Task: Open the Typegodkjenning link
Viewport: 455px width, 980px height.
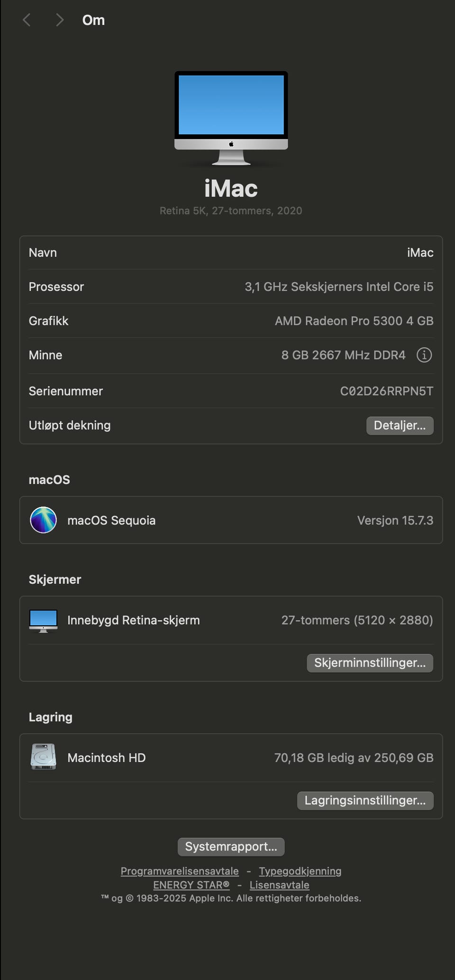Action: coord(300,871)
